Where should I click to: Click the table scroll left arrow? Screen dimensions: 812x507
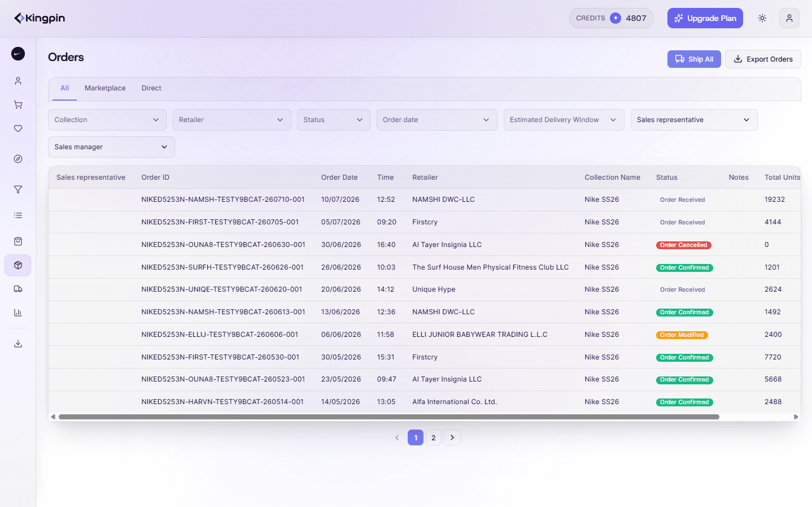[53, 417]
